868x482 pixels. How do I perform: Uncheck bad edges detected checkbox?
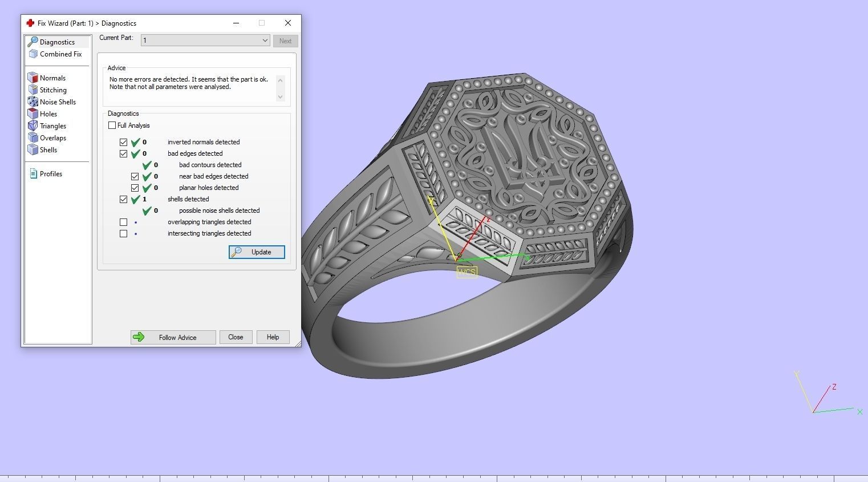point(124,153)
